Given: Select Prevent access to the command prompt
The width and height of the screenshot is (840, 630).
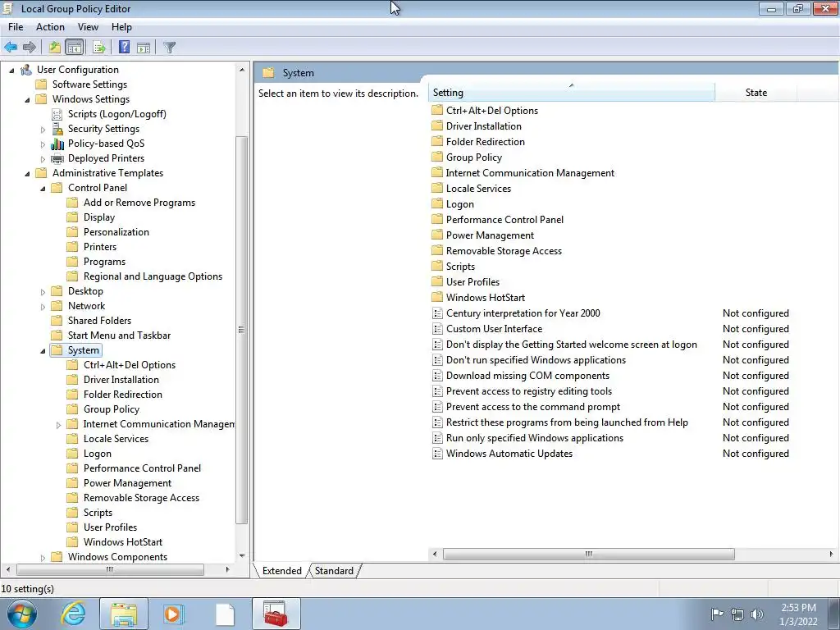Looking at the screenshot, I should (533, 407).
